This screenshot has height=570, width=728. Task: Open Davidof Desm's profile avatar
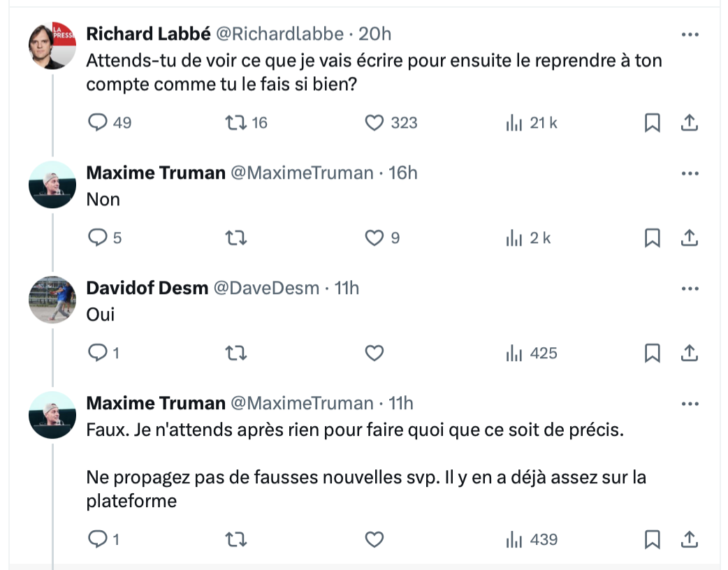click(x=52, y=300)
